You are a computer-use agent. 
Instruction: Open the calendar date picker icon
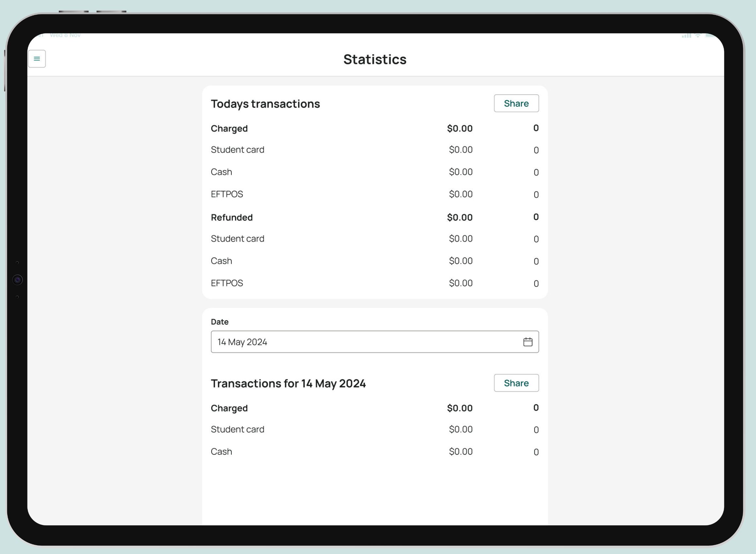click(x=528, y=342)
